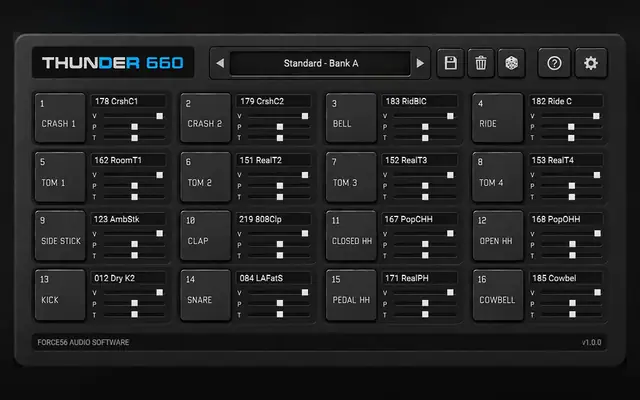
Task: Click the CRASH 1 pan (P) slider
Action: [134, 127]
